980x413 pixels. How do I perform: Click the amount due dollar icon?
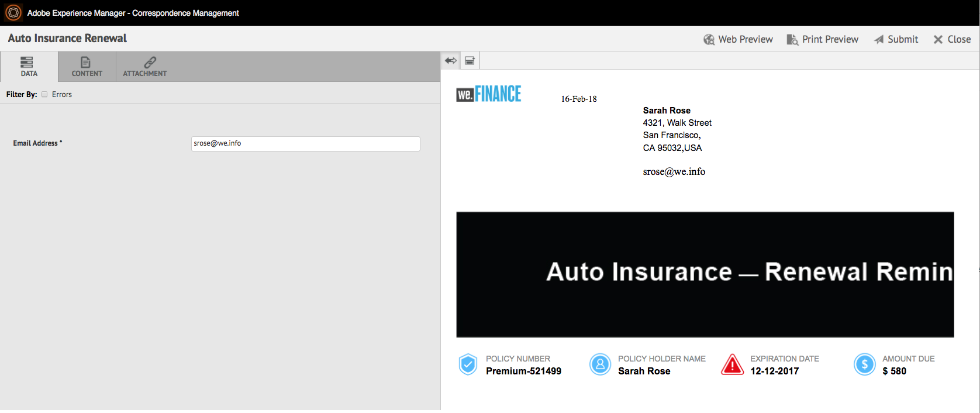pyautogui.click(x=864, y=364)
